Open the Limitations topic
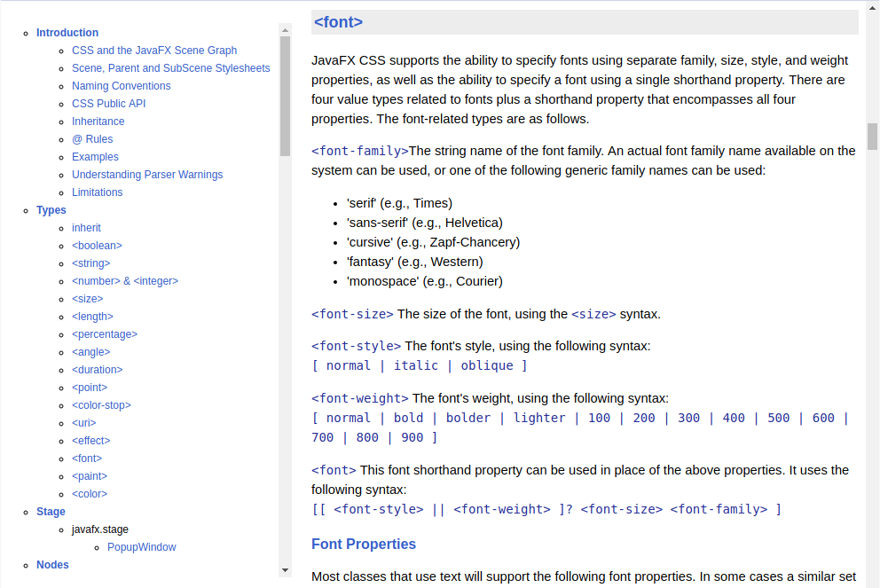Viewport: 880px width, 588px height. coord(98,192)
